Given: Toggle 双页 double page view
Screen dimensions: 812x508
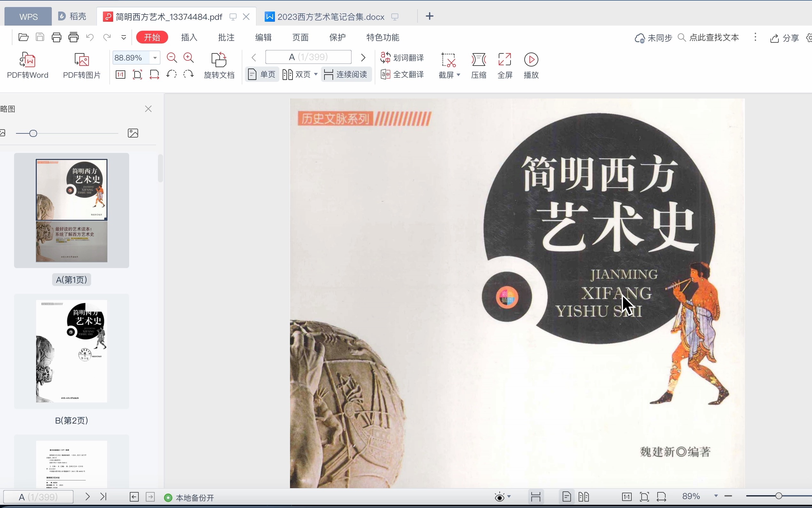Looking at the screenshot, I should [297, 74].
